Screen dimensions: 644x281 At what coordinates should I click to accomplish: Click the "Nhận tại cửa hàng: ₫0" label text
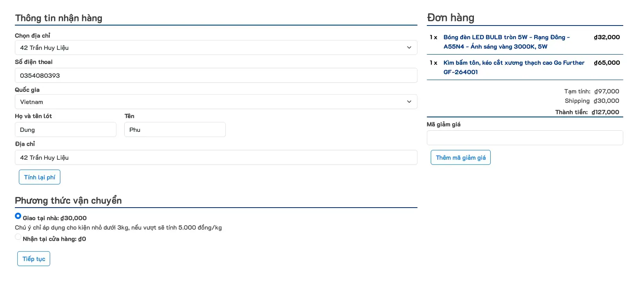(54, 239)
